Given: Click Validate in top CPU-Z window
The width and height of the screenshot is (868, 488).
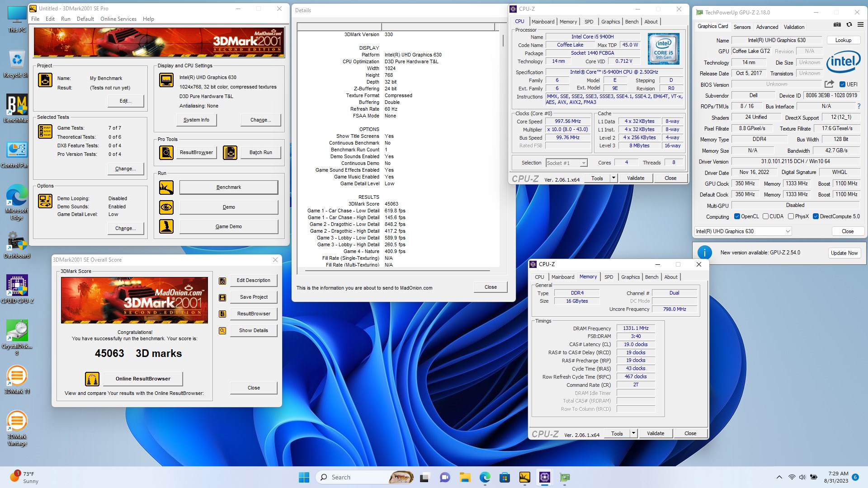Looking at the screenshot, I should 636,178.
